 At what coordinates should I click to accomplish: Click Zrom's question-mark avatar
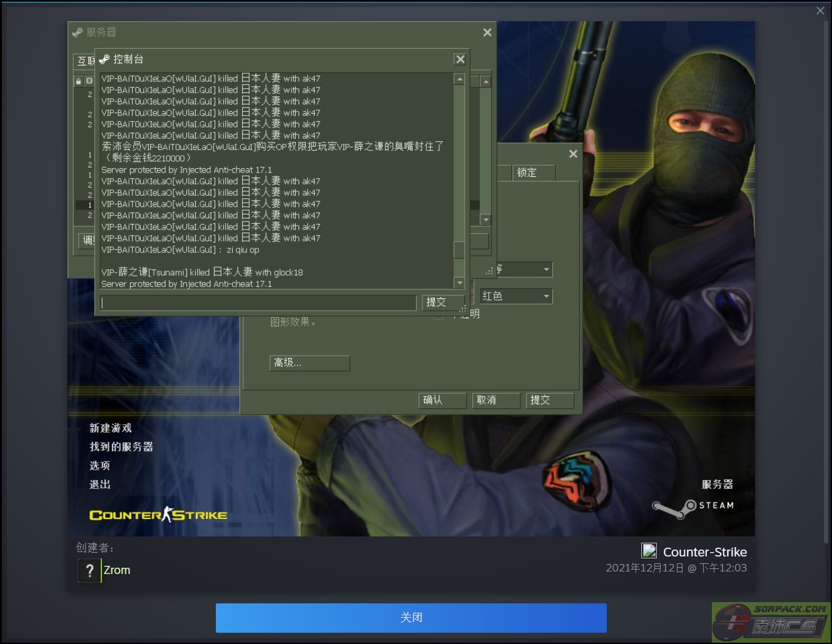(89, 570)
